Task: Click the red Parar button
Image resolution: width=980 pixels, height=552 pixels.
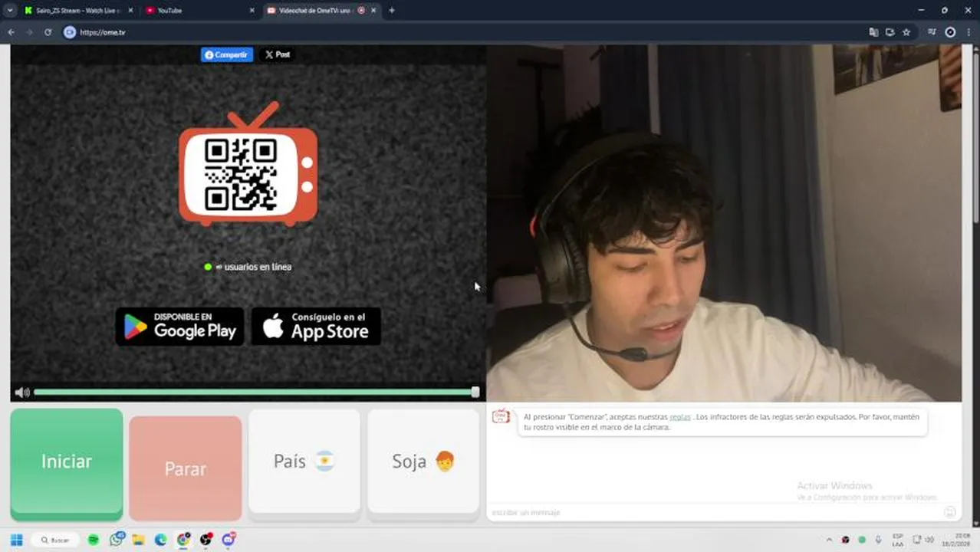Action: coord(186,468)
